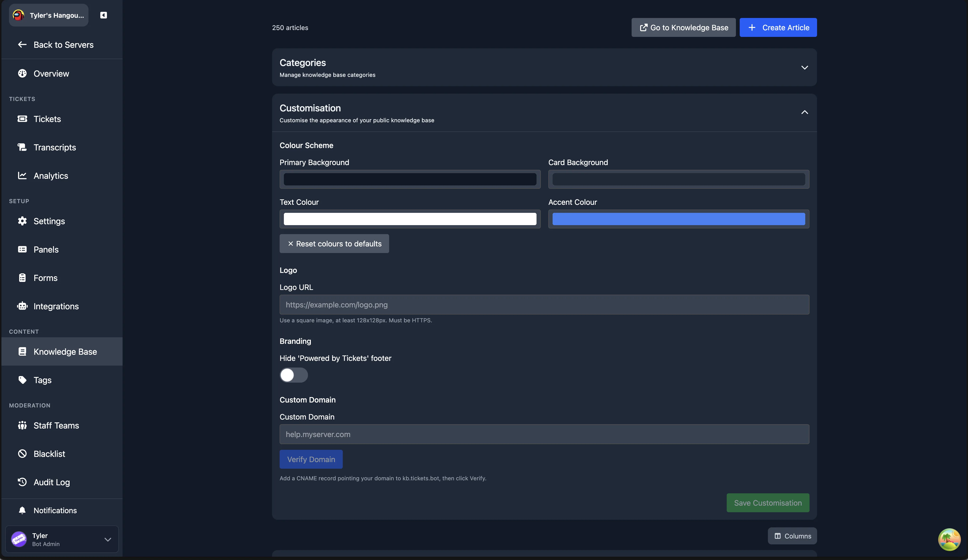Open the Text Colour swatch
The image size is (968, 560).
[x=410, y=219]
